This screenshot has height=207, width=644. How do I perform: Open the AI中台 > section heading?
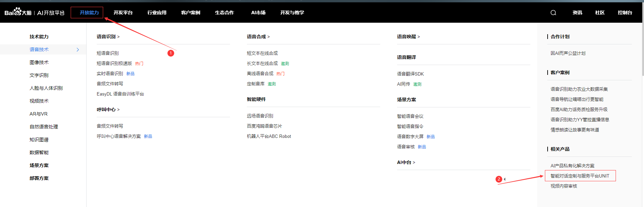coord(406,162)
